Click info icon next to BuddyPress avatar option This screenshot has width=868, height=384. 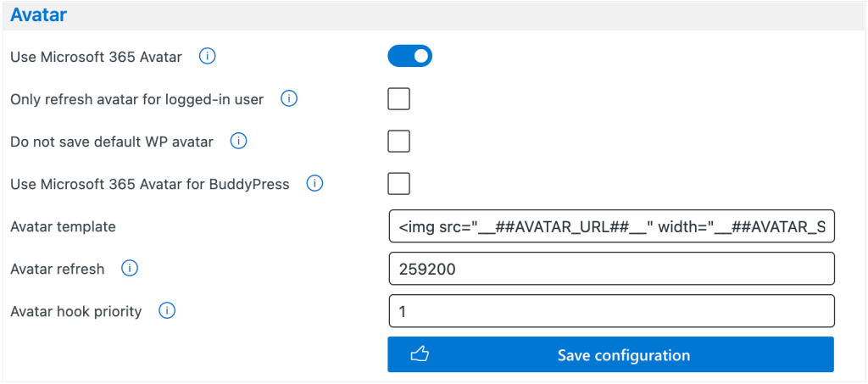314,184
